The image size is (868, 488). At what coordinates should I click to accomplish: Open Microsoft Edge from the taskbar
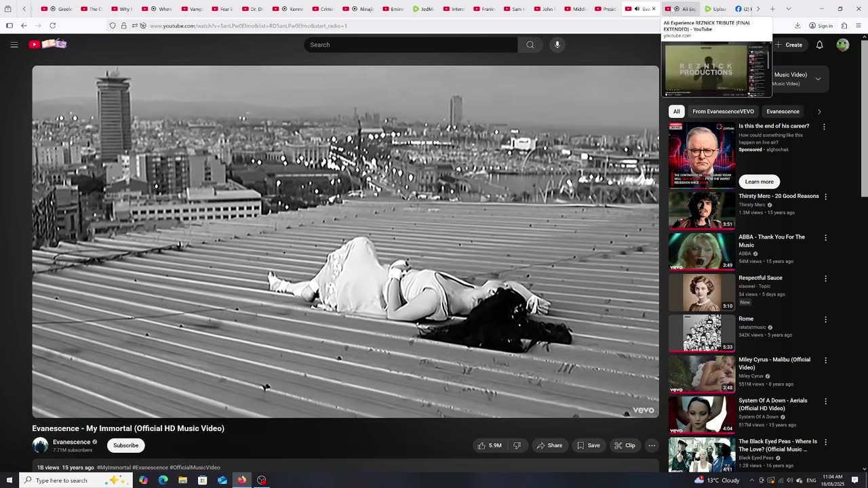163,480
